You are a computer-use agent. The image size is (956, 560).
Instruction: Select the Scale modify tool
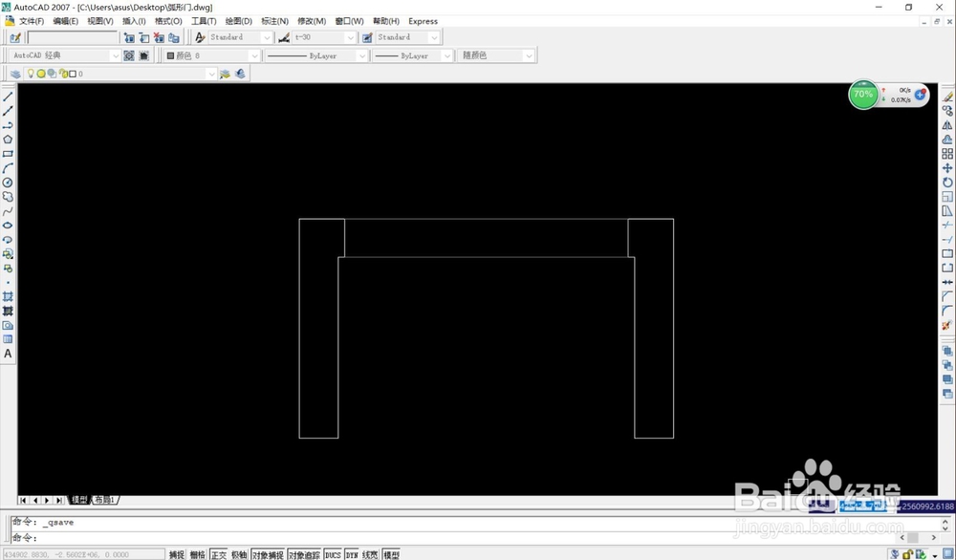[x=946, y=196]
